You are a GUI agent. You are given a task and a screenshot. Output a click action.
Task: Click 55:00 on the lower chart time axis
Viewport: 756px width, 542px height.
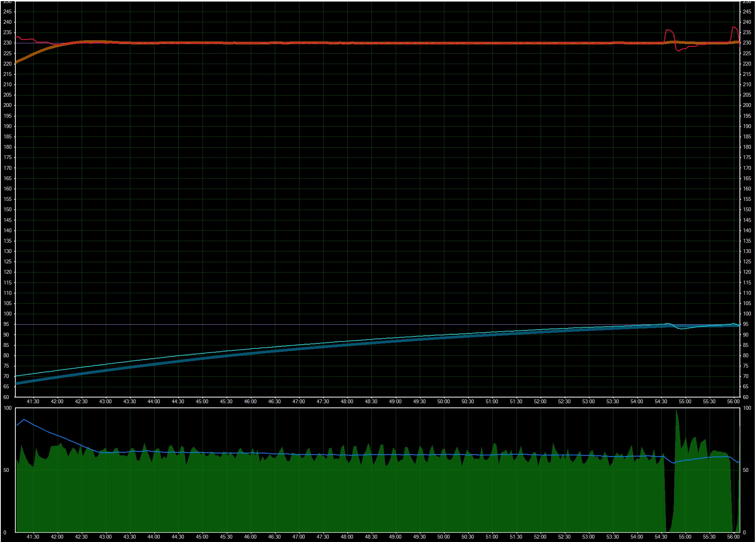pos(685,537)
